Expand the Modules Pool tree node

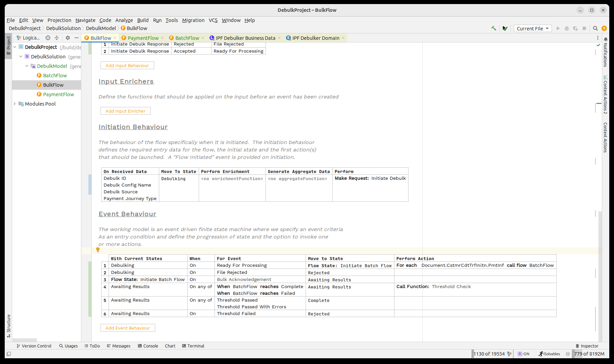tap(15, 104)
